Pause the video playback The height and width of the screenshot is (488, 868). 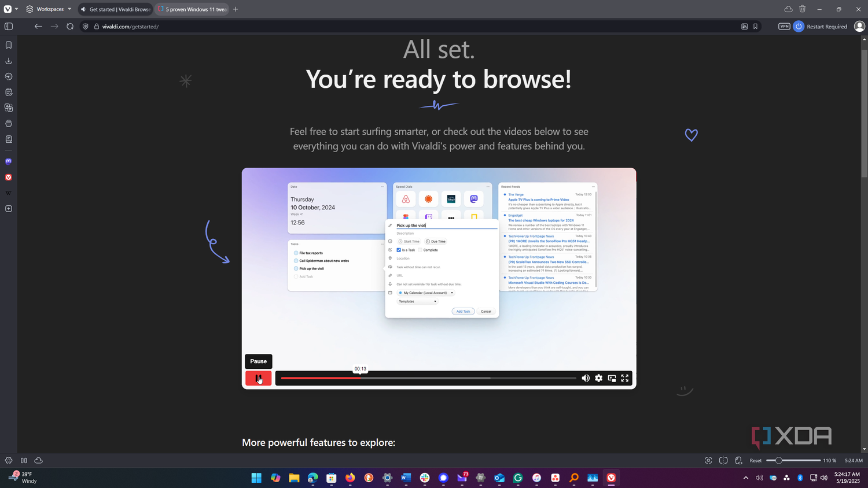coord(258,378)
